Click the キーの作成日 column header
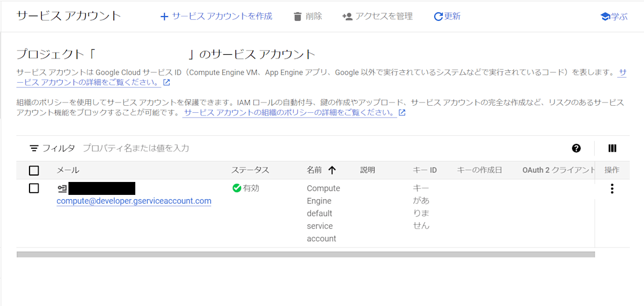Screen dimensions: 644x306 479,170
